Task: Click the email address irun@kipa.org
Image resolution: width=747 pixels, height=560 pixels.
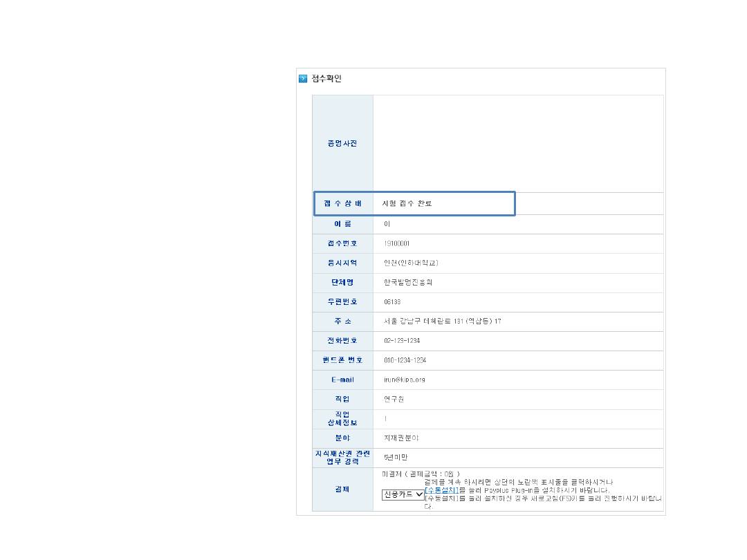Action: pyautogui.click(x=405, y=380)
